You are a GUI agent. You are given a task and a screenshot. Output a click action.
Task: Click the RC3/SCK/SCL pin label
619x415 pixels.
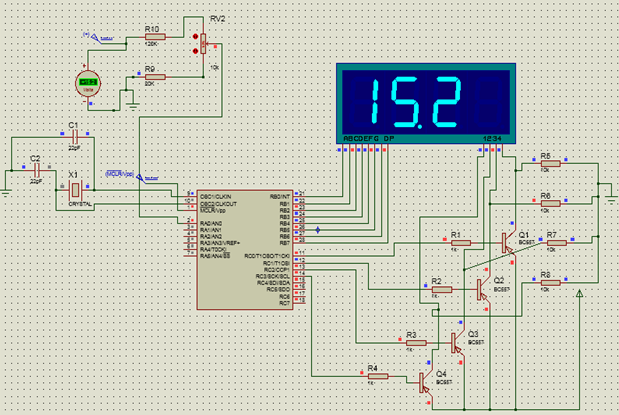click(273, 276)
